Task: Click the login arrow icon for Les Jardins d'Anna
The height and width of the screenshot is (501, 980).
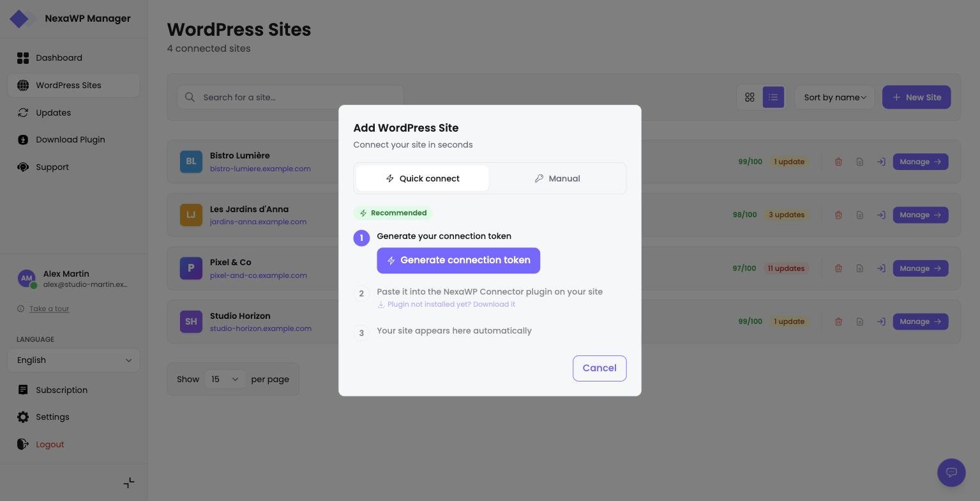Action: 881,215
